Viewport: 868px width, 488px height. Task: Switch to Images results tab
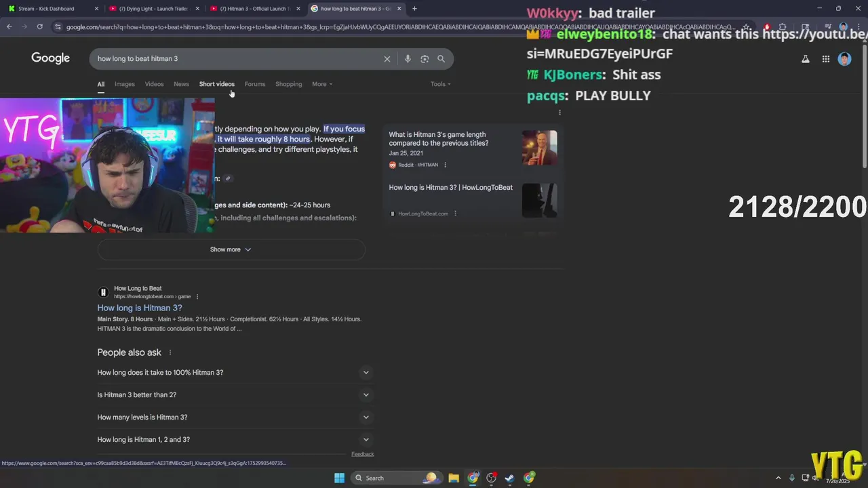[x=125, y=84]
